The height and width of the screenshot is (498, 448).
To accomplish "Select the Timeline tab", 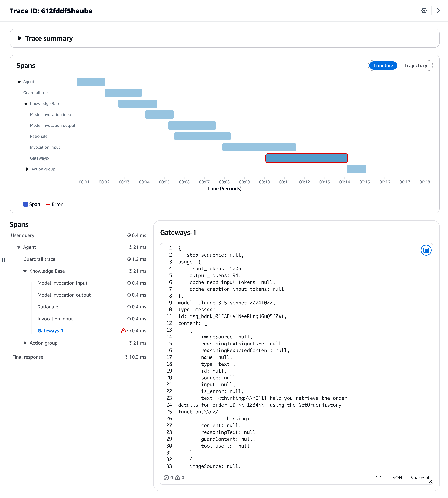I will pos(383,65).
